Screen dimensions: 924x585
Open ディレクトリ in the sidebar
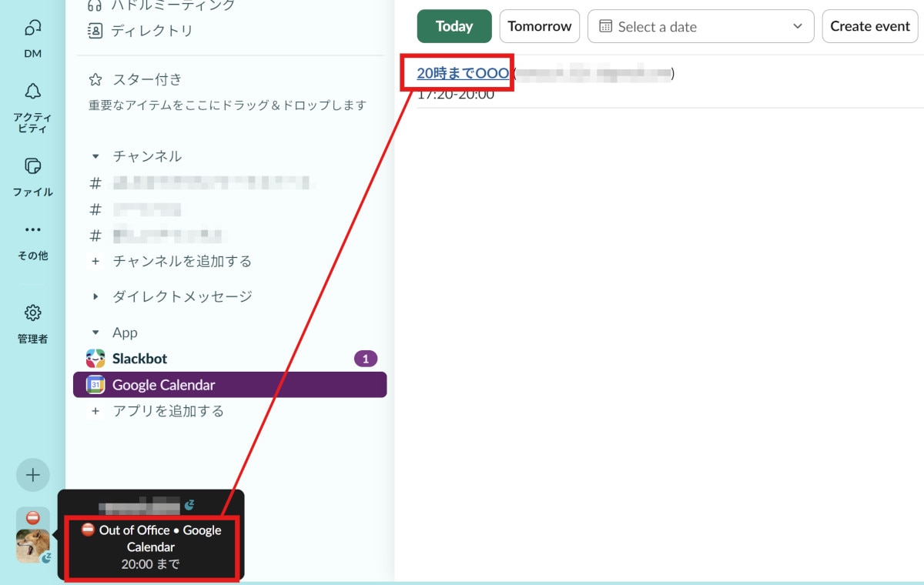point(152,31)
